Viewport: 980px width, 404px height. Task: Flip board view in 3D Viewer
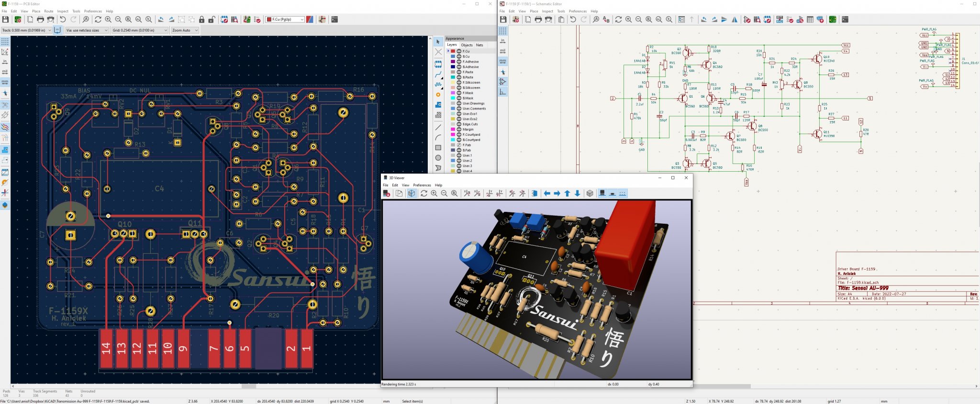[534, 193]
